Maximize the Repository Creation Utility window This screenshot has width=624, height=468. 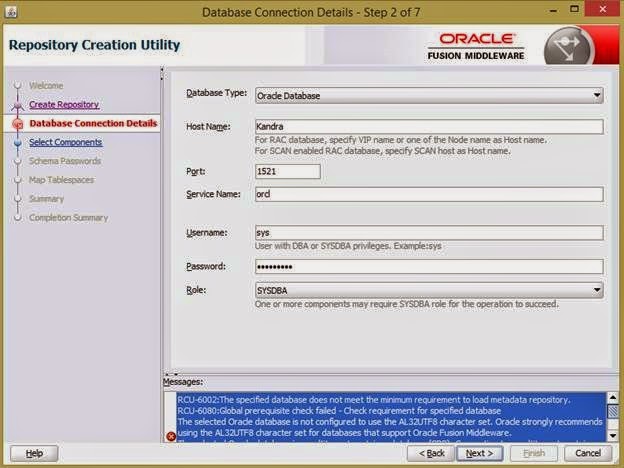[574, 10]
